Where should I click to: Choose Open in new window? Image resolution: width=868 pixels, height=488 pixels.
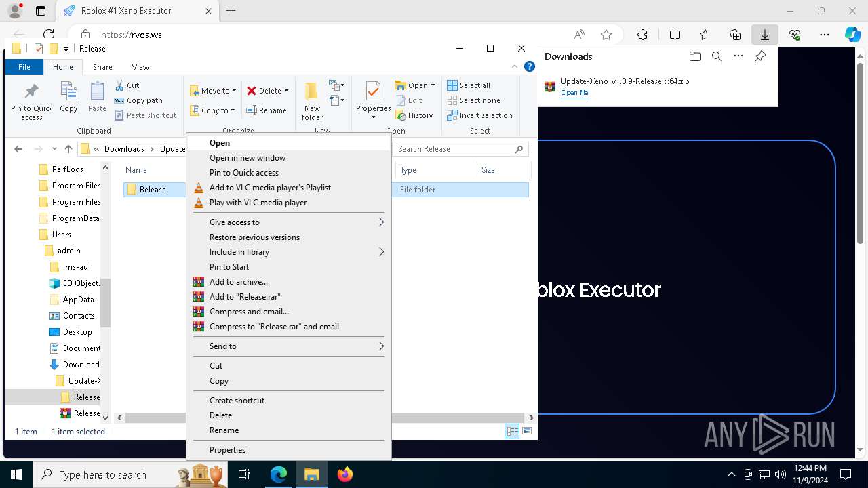pyautogui.click(x=289, y=158)
